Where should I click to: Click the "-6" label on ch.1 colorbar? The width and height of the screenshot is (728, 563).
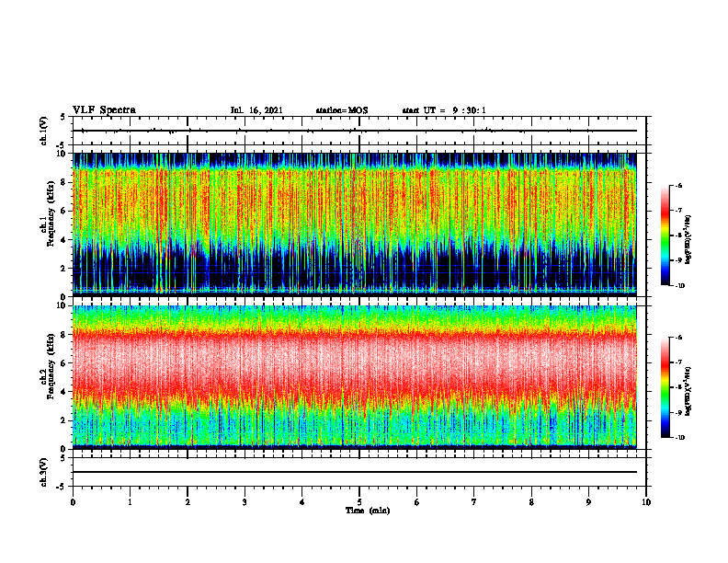pyautogui.click(x=678, y=185)
